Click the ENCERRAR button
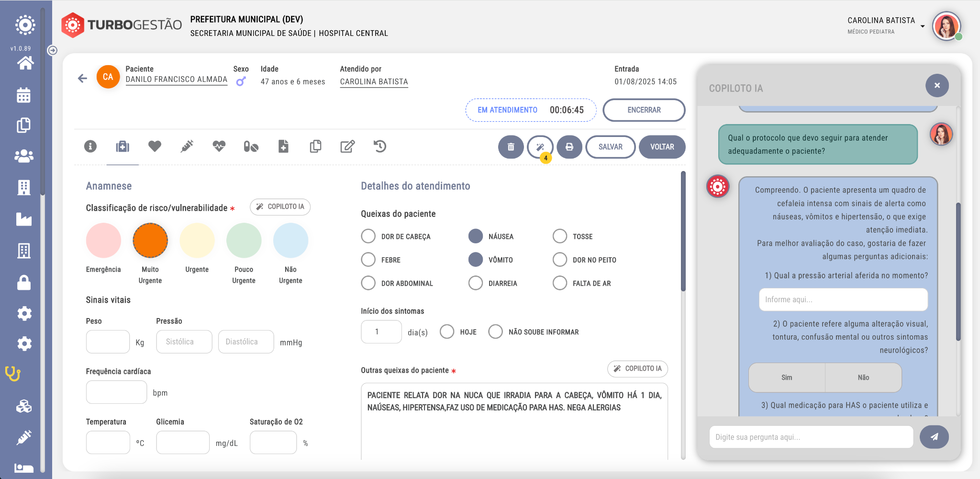This screenshot has height=479, width=980. click(x=644, y=110)
